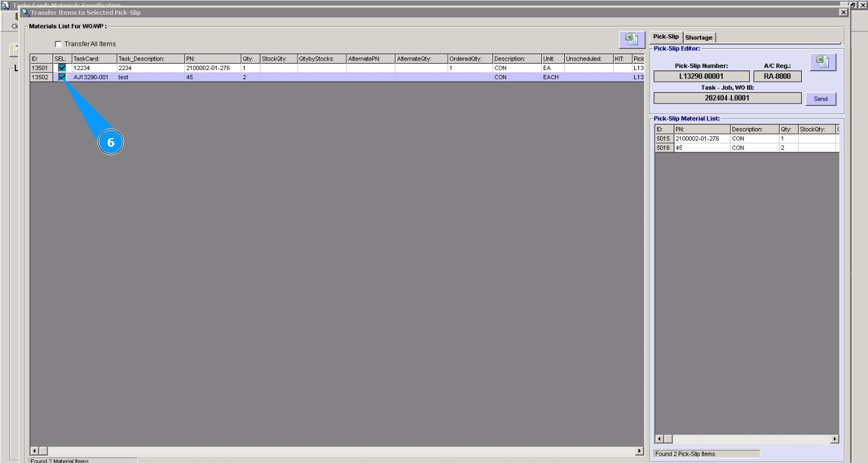Uncheck SEL for row 13501
This screenshot has width=868, height=463.
(62, 68)
